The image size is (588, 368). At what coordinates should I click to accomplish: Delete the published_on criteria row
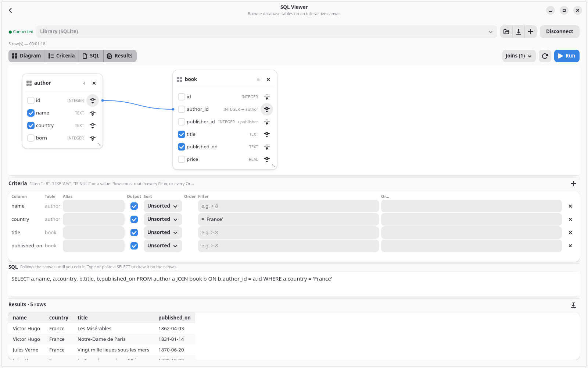[x=570, y=246]
